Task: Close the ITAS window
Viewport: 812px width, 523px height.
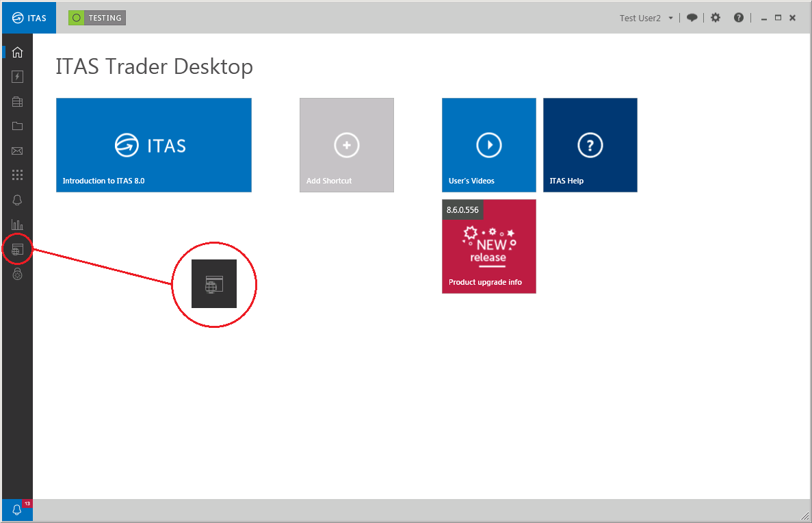Action: coord(792,18)
